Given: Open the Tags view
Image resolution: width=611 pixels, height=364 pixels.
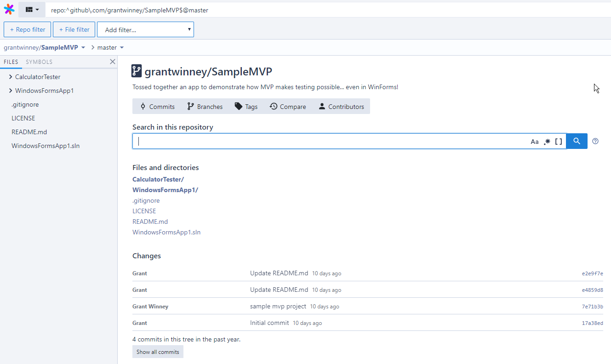Looking at the screenshot, I should click(x=246, y=107).
